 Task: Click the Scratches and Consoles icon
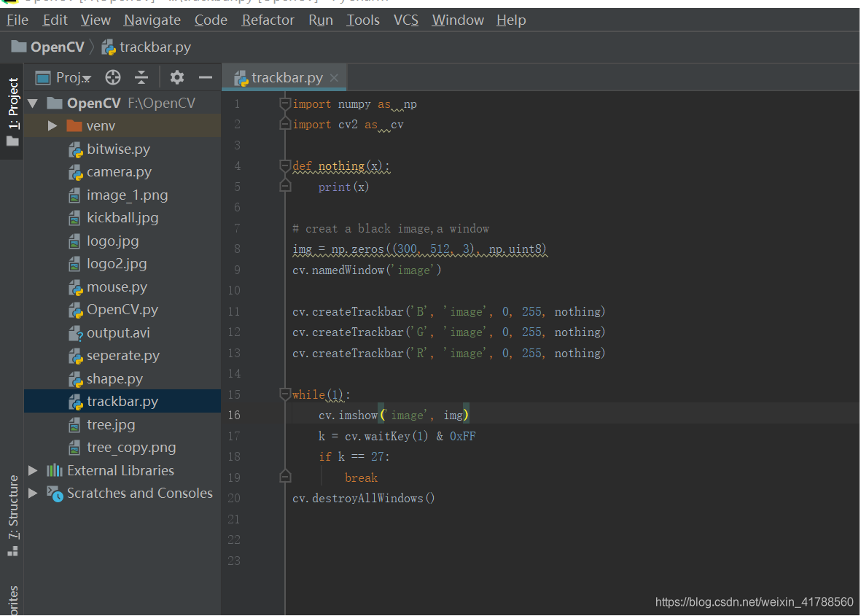point(55,494)
